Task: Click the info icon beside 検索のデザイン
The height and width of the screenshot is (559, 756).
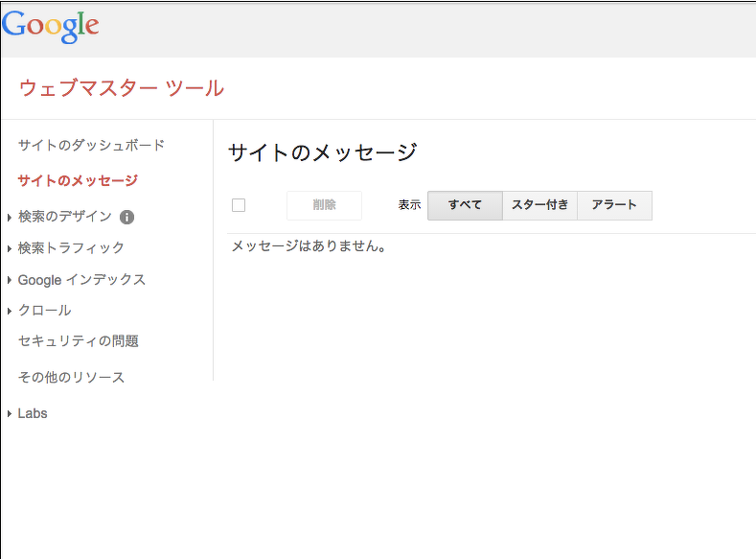Action: 126,217
